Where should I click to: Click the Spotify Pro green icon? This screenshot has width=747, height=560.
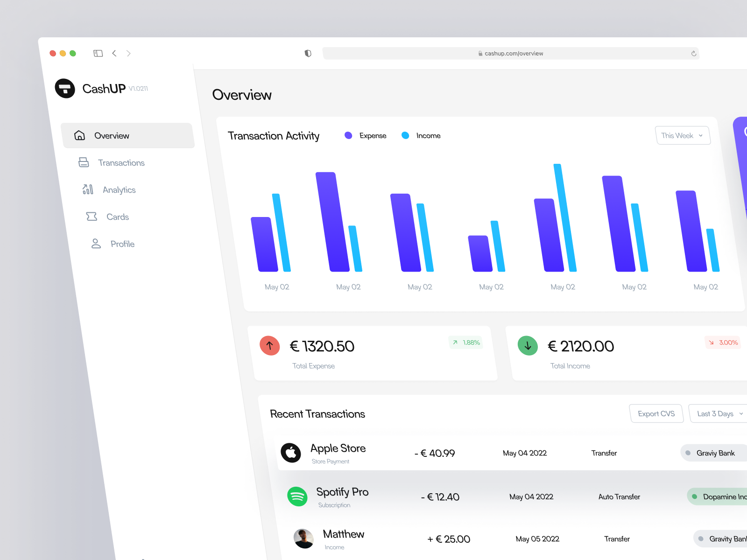click(x=297, y=497)
